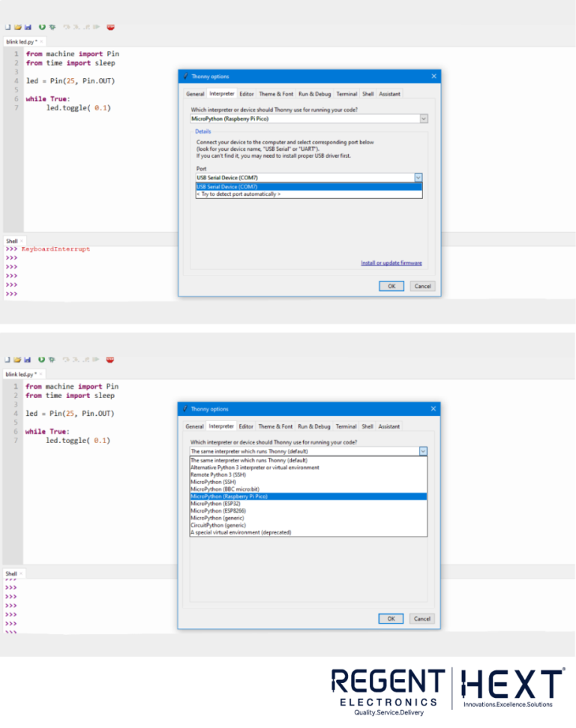Click New file icon in window with interpreter list
The width and height of the screenshot is (576, 728).
coord(8,359)
